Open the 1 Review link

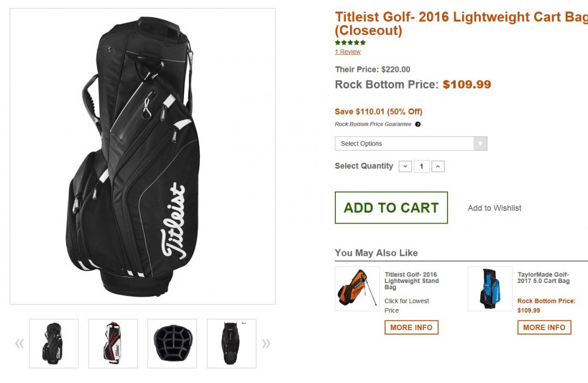coord(347,52)
